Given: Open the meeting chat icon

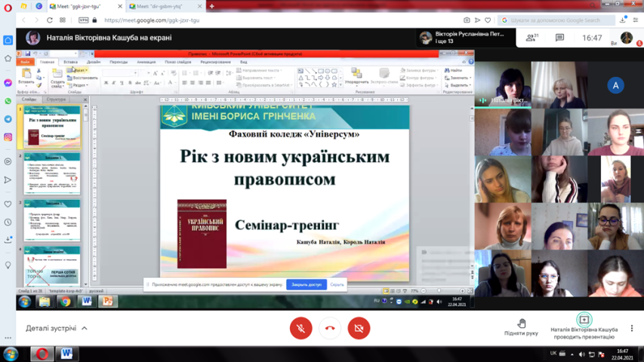Looking at the screenshot, I should click(559, 38).
